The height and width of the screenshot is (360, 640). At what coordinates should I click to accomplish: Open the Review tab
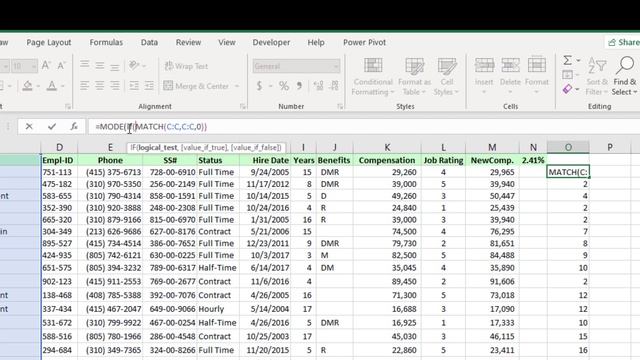[x=188, y=42]
